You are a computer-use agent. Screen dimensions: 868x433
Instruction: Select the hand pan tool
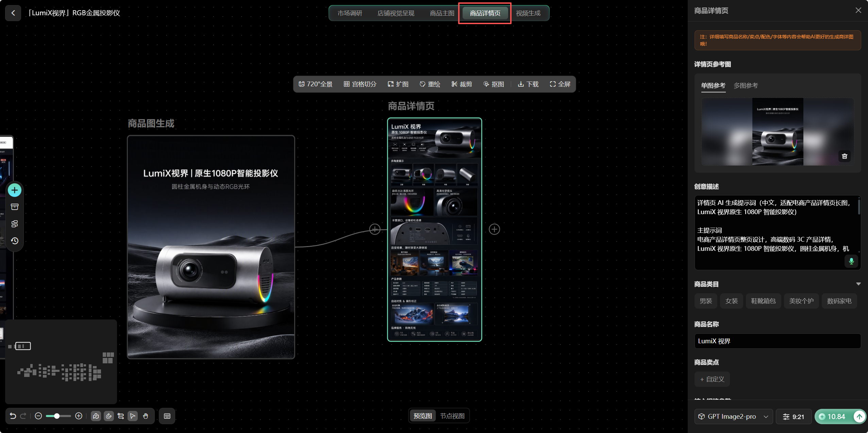point(146,416)
